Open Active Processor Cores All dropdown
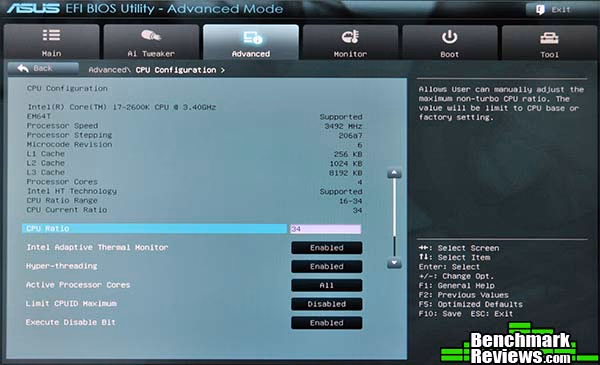600x365 pixels. (x=327, y=285)
